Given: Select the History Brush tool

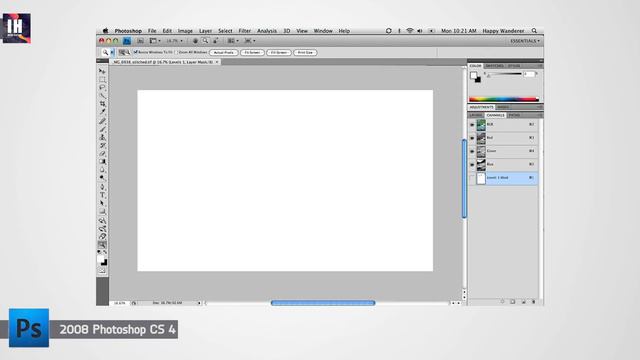Looking at the screenshot, I should pyautogui.click(x=102, y=146).
